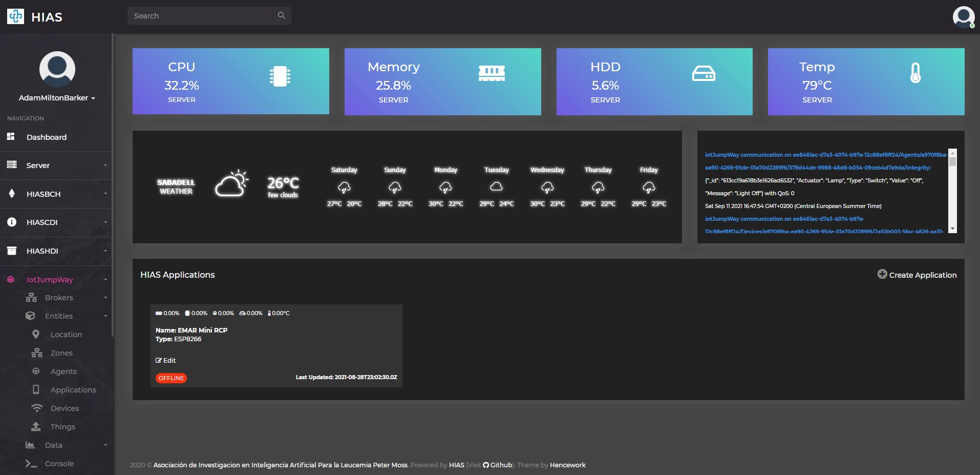Open the Location menu entry
The image size is (980, 475).
66,335
